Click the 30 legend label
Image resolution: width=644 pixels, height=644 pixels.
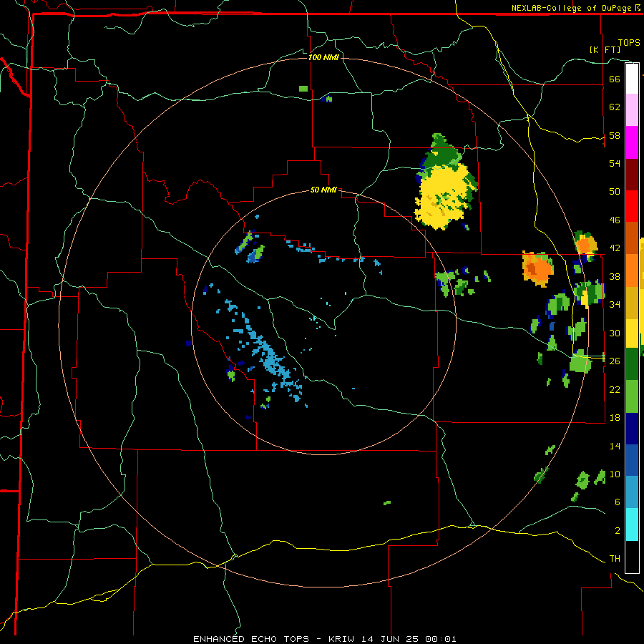click(x=615, y=333)
